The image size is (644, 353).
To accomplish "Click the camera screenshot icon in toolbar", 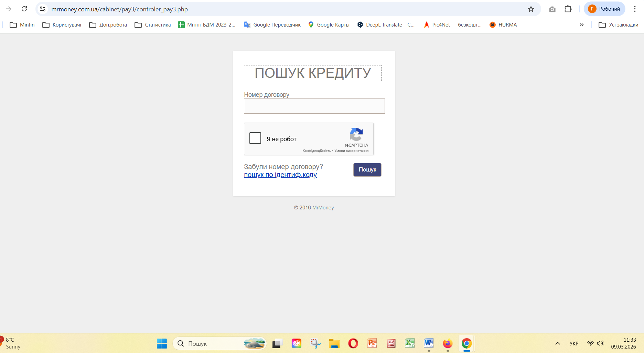I will 552,9.
